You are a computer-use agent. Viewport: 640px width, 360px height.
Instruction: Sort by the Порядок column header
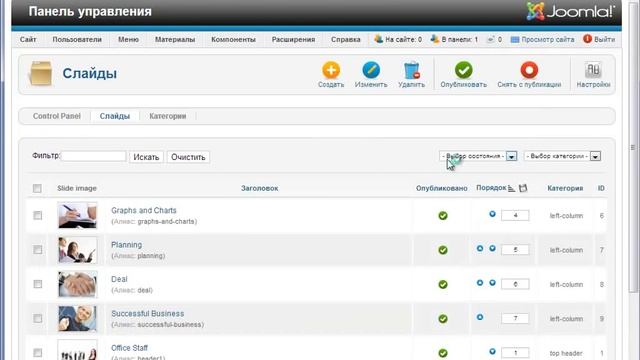tap(491, 188)
